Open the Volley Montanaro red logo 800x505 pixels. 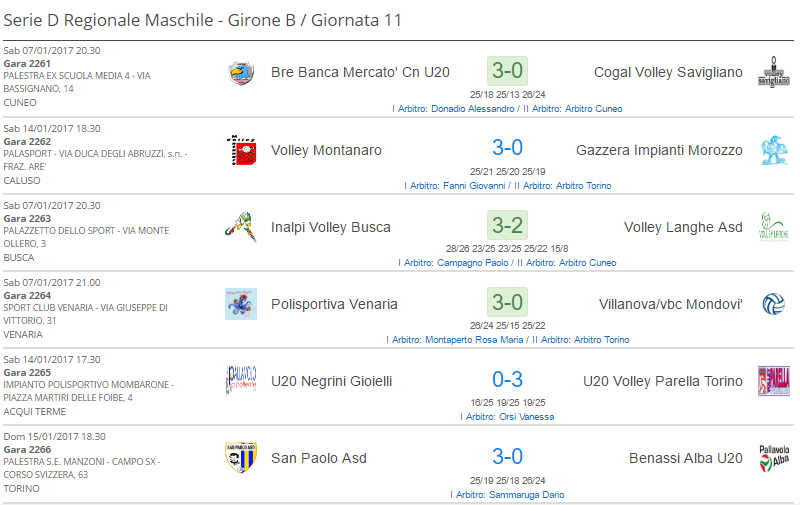[241, 150]
